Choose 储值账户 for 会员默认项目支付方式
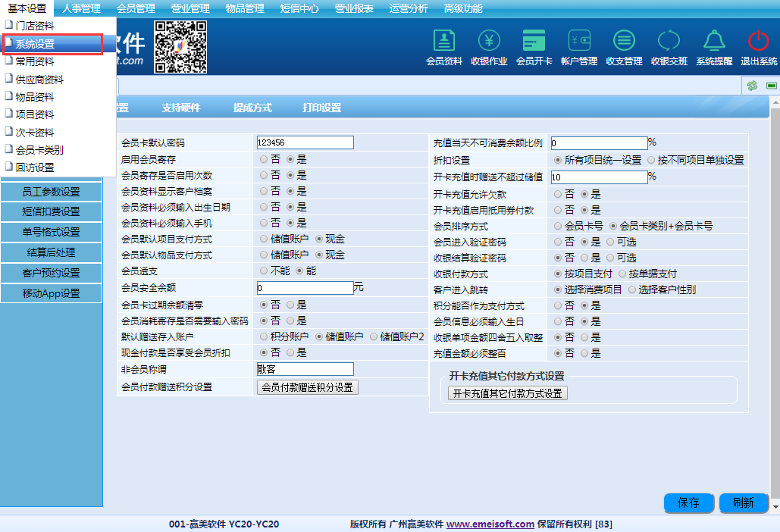Viewport: 780px width, 532px height. coord(264,239)
